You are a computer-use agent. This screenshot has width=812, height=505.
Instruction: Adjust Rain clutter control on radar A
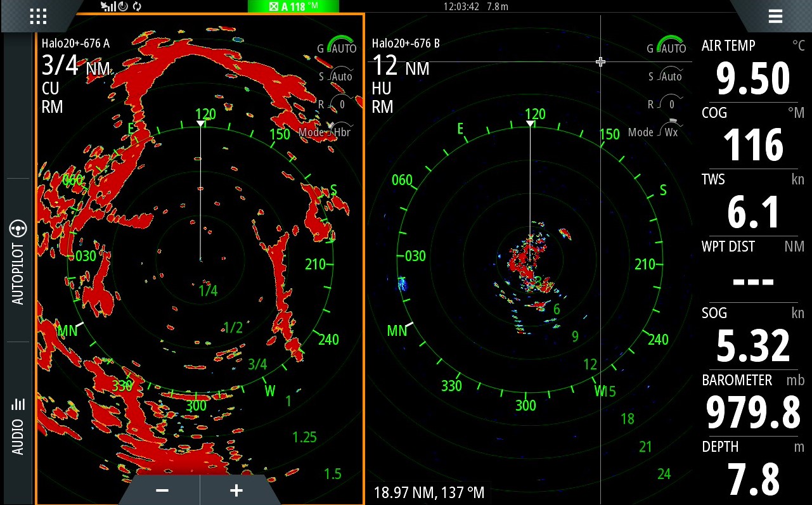338,104
